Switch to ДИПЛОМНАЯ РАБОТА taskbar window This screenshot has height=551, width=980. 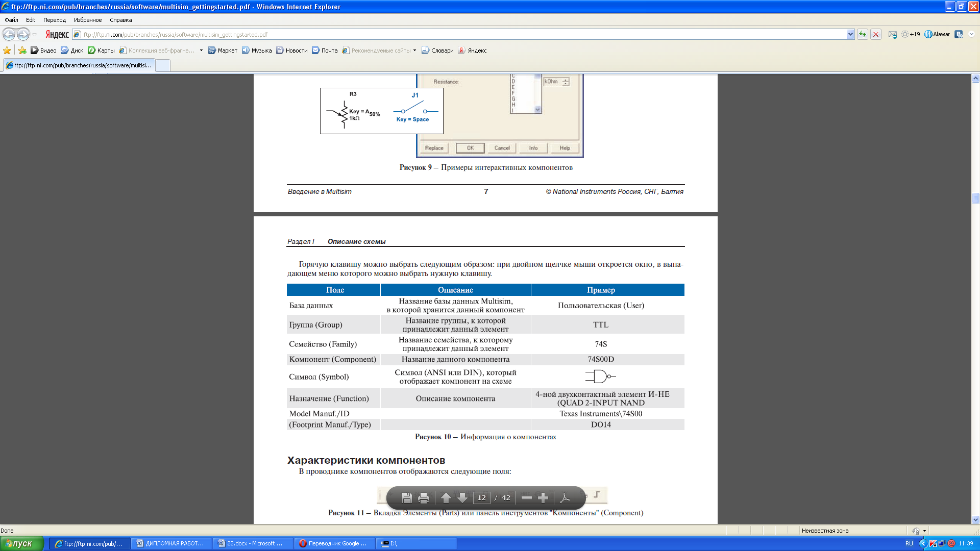click(170, 543)
